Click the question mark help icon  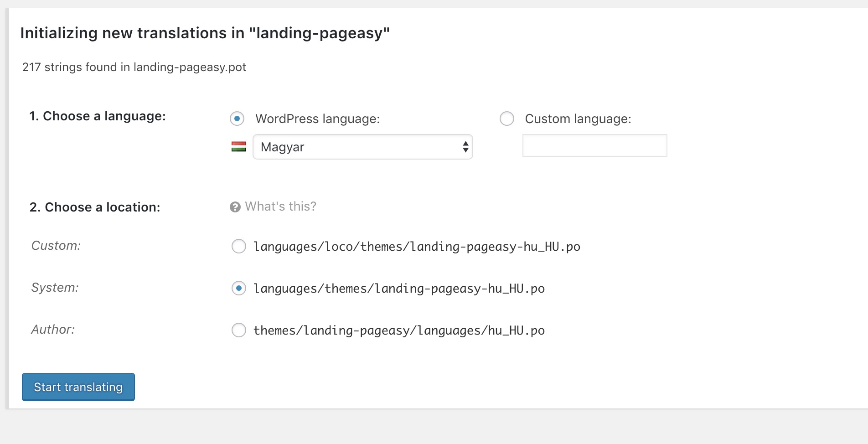click(235, 207)
